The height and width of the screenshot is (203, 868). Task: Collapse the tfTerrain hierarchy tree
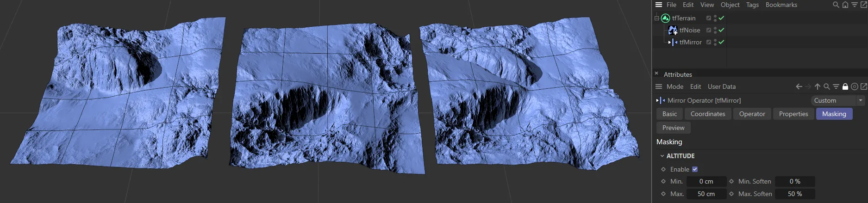tap(656, 18)
